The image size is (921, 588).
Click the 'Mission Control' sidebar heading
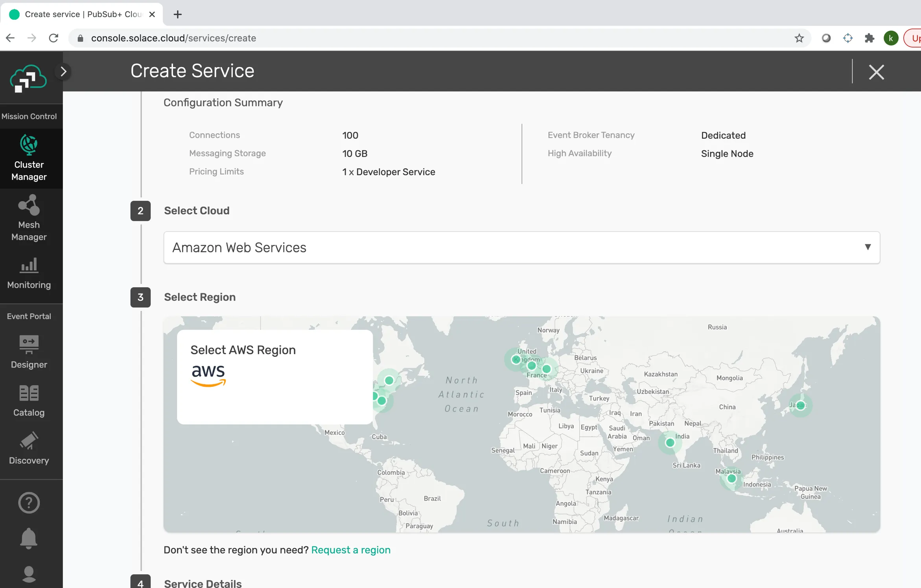[x=29, y=116]
